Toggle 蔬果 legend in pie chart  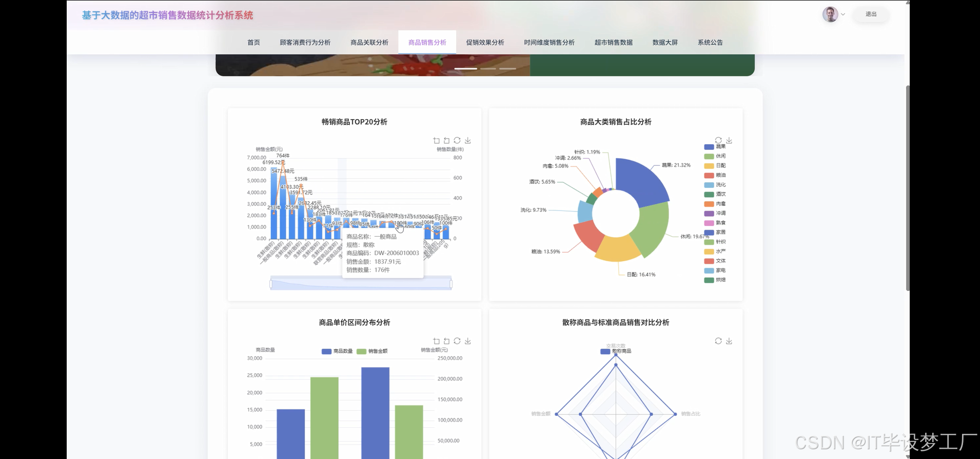click(x=715, y=147)
